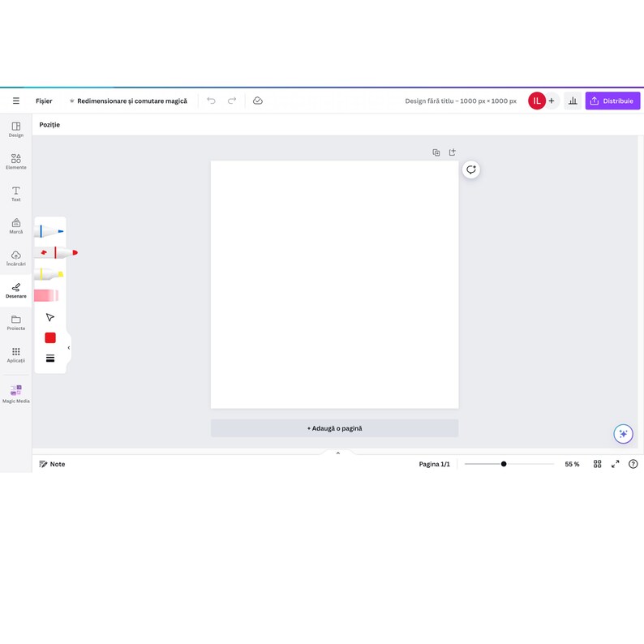Open the hamburger main menu
Screen dimensions: 644x644
tap(16, 101)
